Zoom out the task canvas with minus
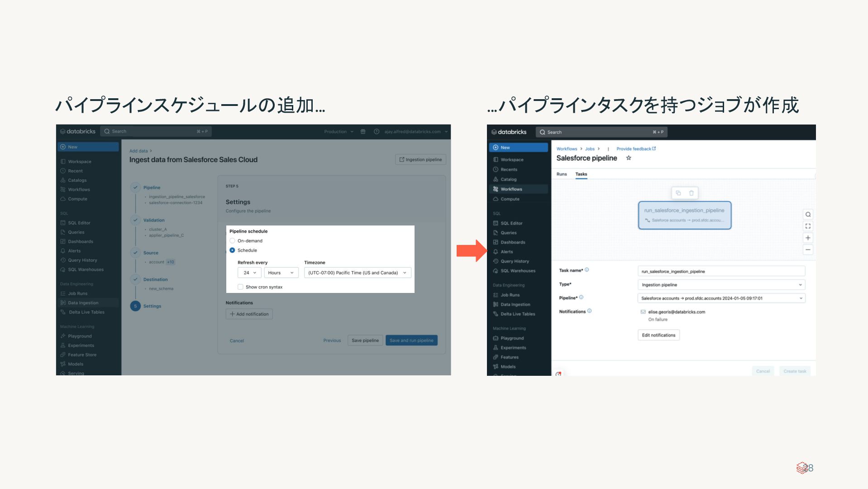The image size is (868, 489). (x=808, y=249)
